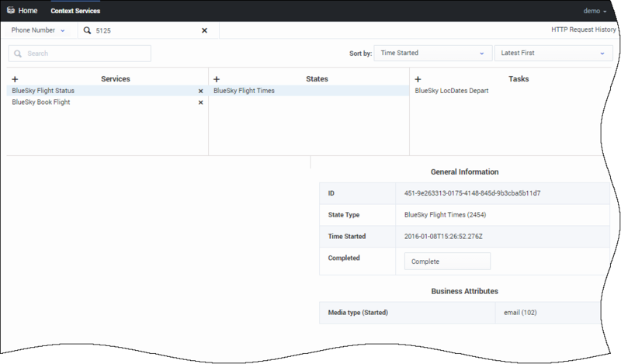The image size is (621, 364).
Task: Select the BlueSky LocDates Depart task
Action: pos(452,91)
